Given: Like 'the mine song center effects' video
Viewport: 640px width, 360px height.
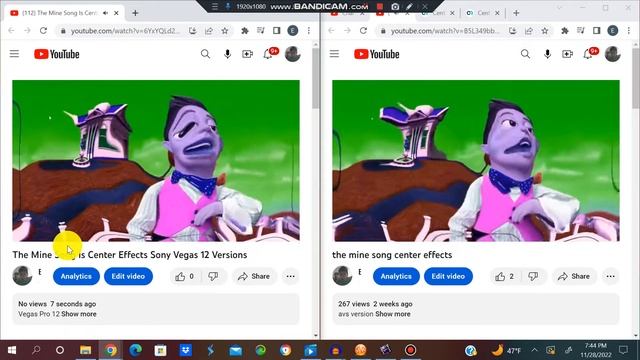Looking at the screenshot, I should pyautogui.click(x=504, y=276).
